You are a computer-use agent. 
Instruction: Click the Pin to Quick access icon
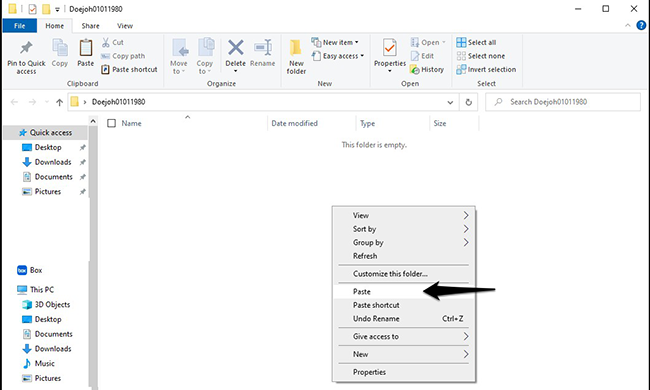(x=26, y=48)
